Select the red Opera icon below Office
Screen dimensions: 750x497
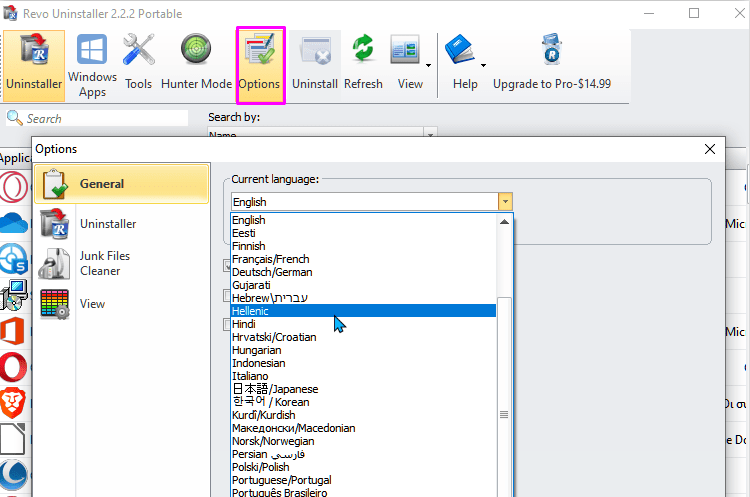coord(14,367)
